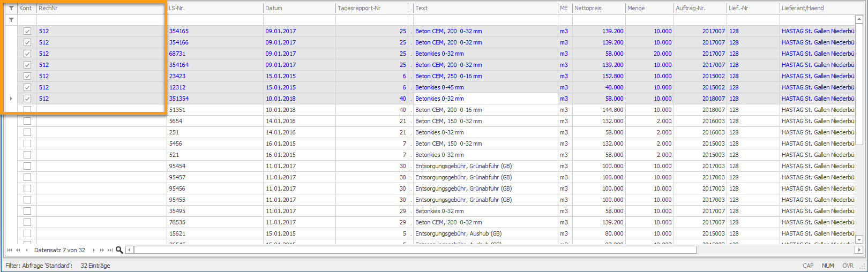Check Kont box for LS-Nr. 95454
The height and width of the screenshot is (272, 868).
[x=27, y=166]
